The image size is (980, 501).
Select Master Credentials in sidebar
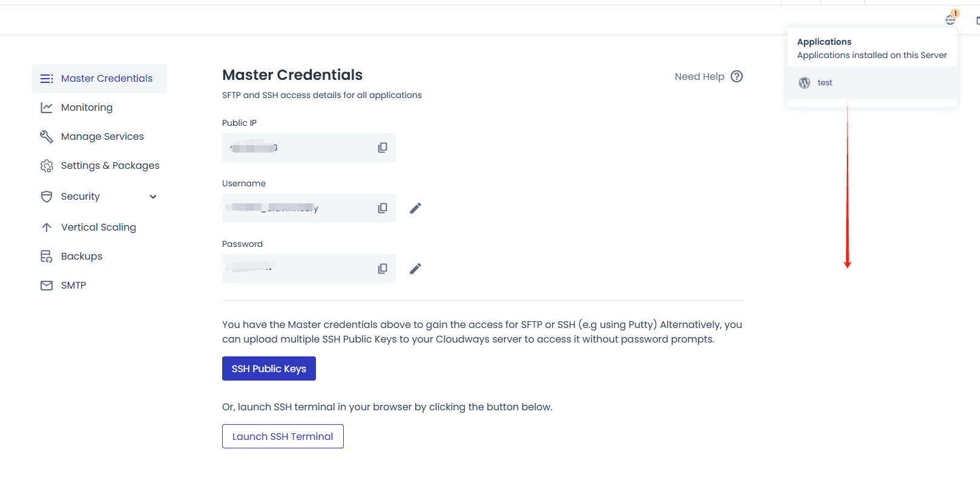[x=107, y=79]
